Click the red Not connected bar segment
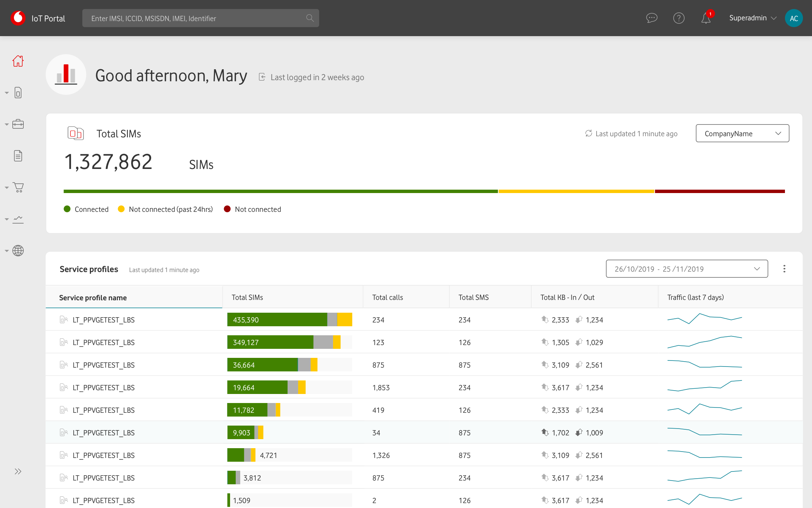Screen dimensions: 812x508 click(x=720, y=191)
